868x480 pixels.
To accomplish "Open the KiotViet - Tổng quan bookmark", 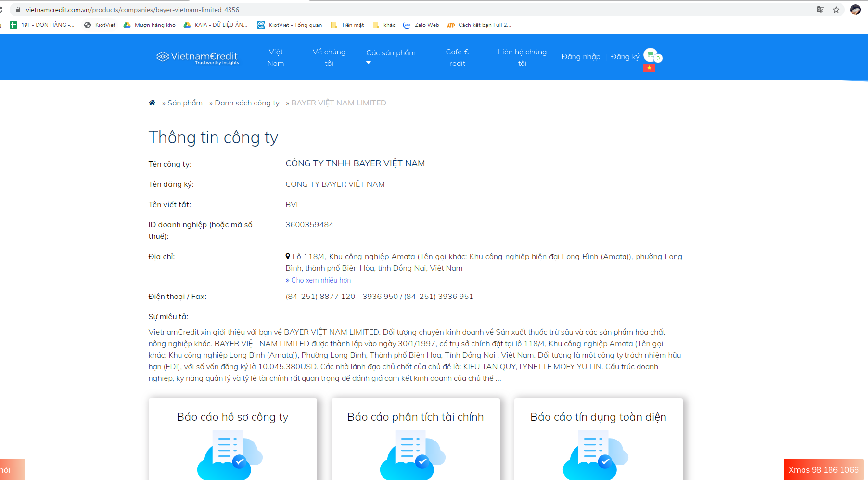I will (290, 25).
